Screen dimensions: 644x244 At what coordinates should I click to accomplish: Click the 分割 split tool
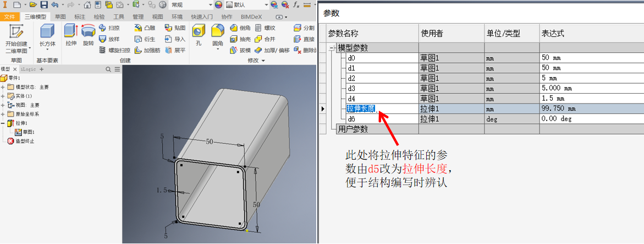tap(304, 28)
